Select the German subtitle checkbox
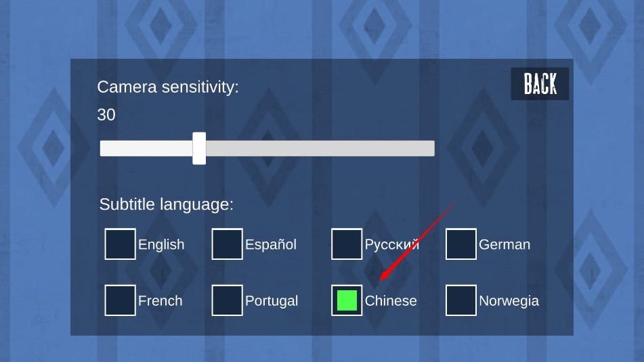 point(461,244)
